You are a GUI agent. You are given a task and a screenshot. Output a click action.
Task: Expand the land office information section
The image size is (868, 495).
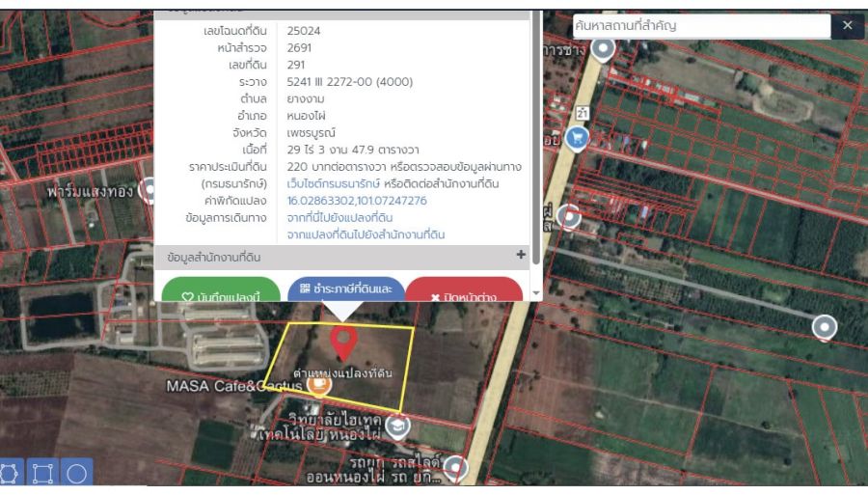point(521,256)
